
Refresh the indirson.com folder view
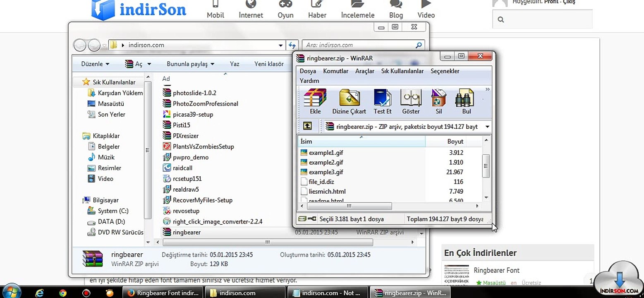[292, 45]
